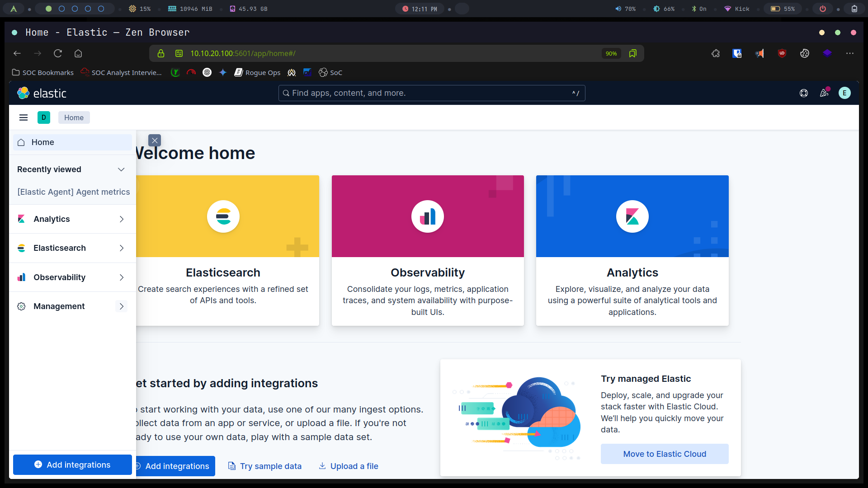Click the Analytics card Kibana icon
868x488 pixels.
click(632, 216)
